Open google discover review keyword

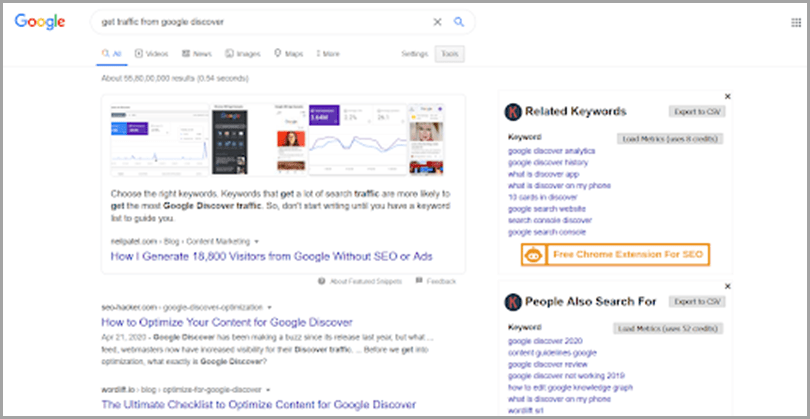pyautogui.click(x=547, y=364)
